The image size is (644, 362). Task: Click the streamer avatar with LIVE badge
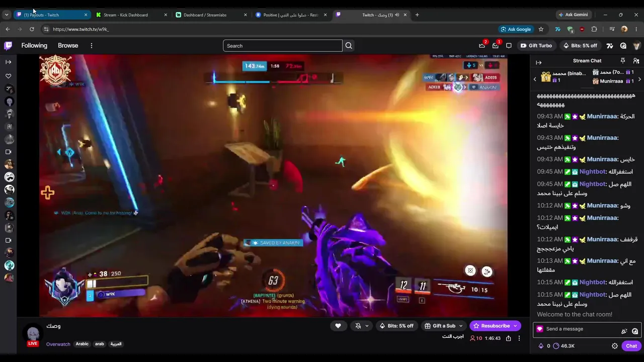(x=33, y=334)
